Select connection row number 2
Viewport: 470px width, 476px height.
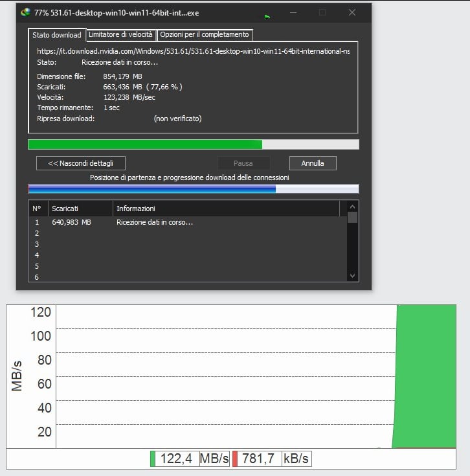coord(188,233)
